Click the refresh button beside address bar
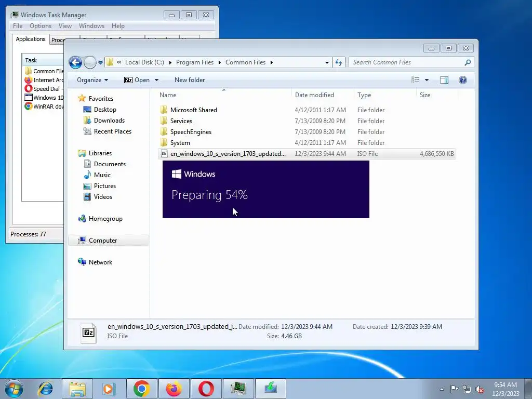Viewport: 532px width, 399px height. pyautogui.click(x=339, y=62)
